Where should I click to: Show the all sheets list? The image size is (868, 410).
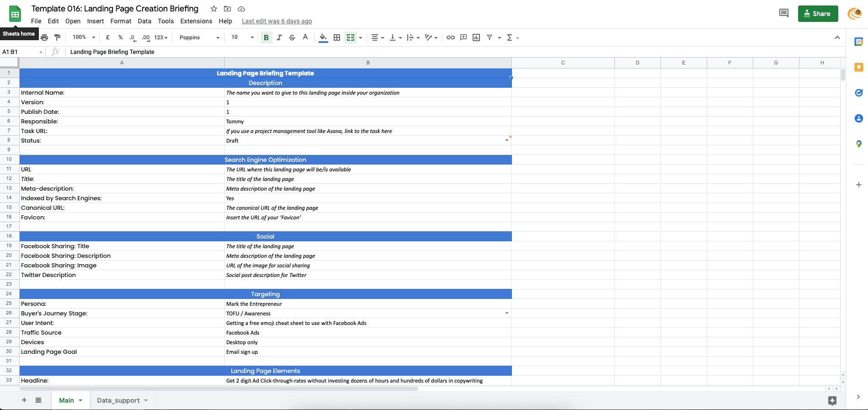point(38,400)
